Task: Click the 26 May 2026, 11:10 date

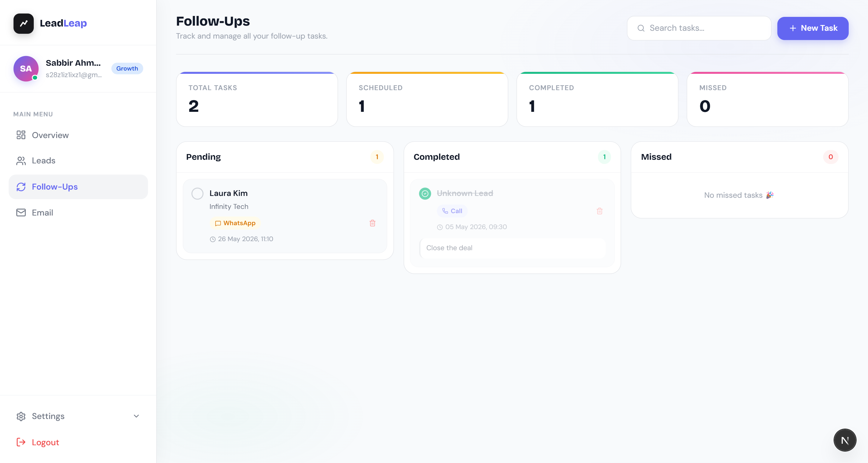Action: [x=245, y=239]
